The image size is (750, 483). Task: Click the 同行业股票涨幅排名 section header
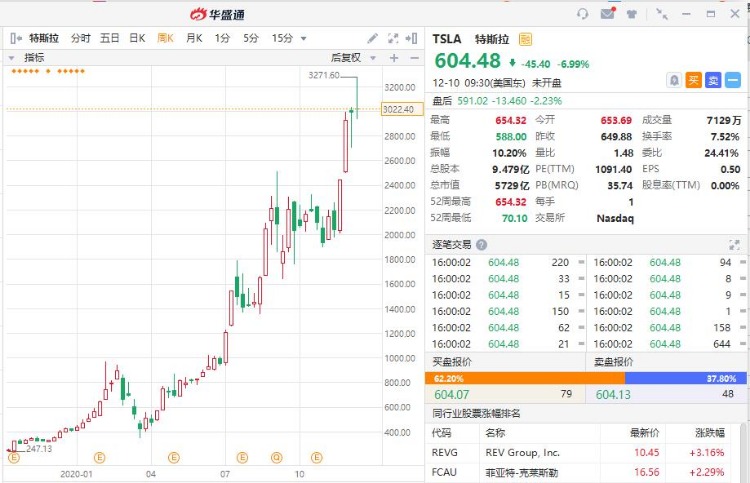[x=476, y=413]
